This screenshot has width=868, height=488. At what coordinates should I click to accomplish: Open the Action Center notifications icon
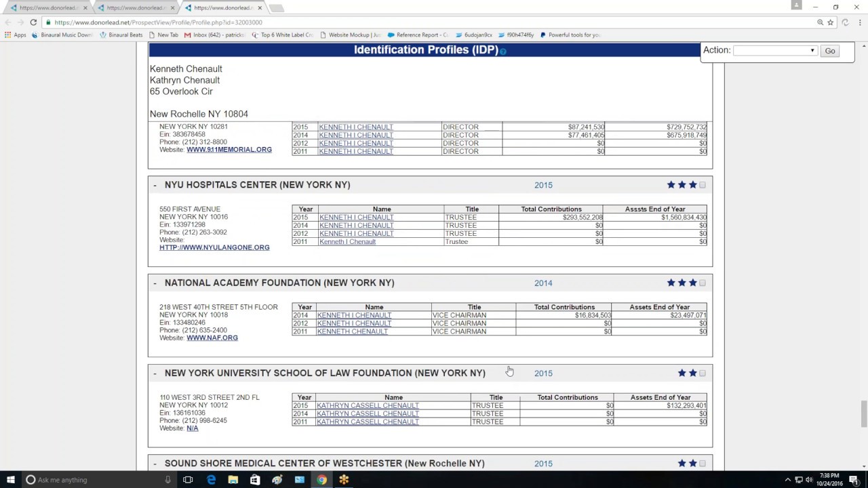coord(854,480)
